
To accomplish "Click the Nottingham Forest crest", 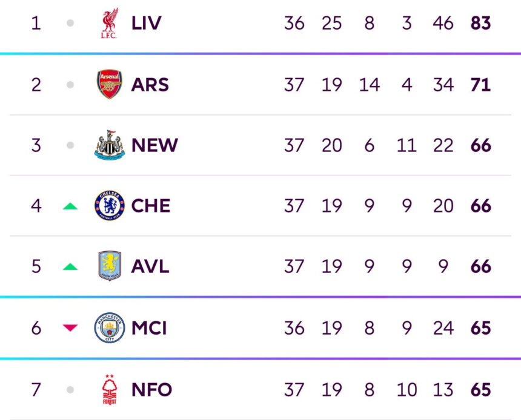I will 109,390.
